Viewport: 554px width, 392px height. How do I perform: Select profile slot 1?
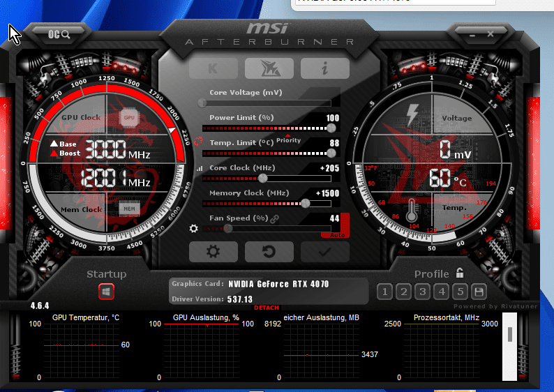pyautogui.click(x=384, y=292)
